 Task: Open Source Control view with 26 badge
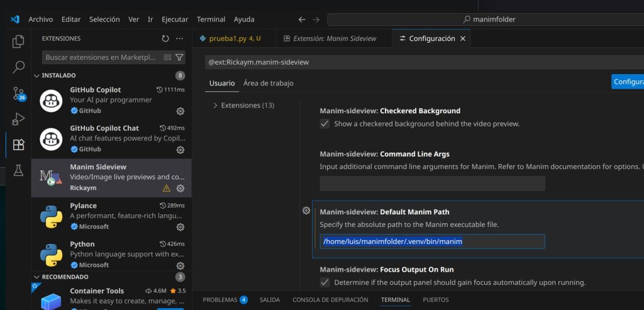18,94
